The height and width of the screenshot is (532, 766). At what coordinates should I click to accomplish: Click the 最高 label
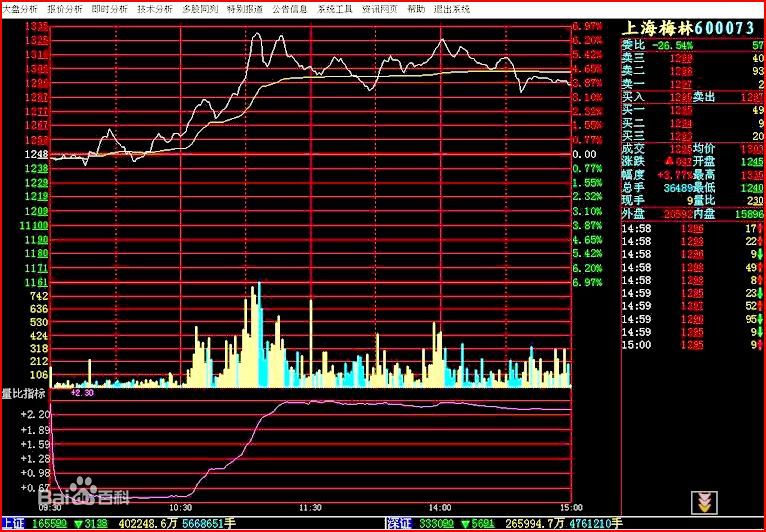coord(704,174)
